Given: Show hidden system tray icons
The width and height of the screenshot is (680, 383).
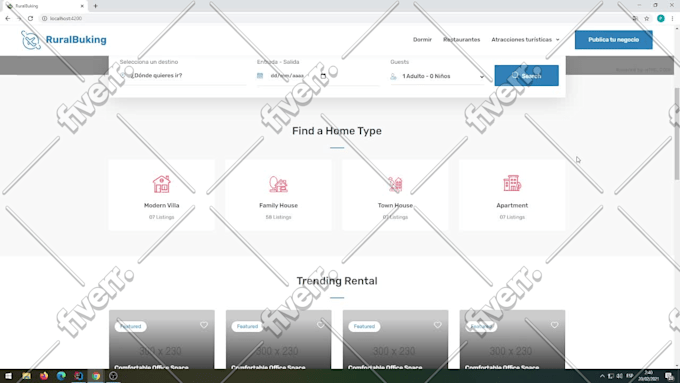Looking at the screenshot, I should [602, 376].
